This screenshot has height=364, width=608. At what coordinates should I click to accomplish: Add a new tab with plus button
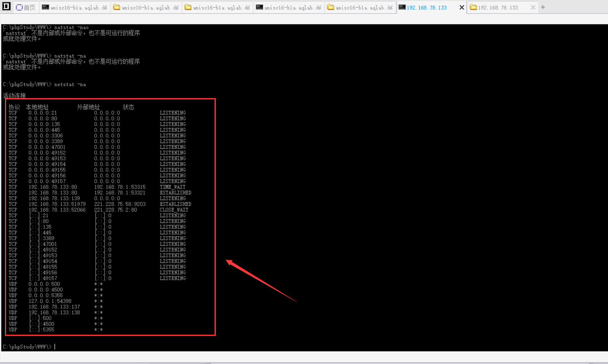click(543, 7)
